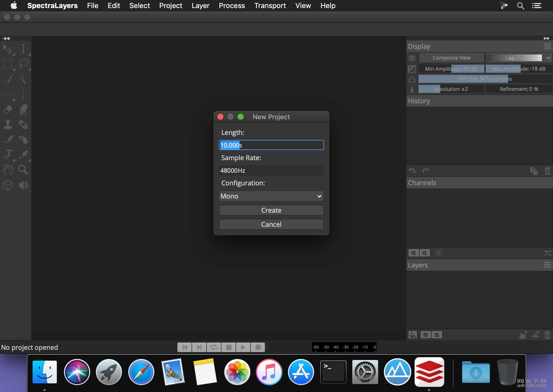Click the Stop transport button

pyautogui.click(x=228, y=347)
